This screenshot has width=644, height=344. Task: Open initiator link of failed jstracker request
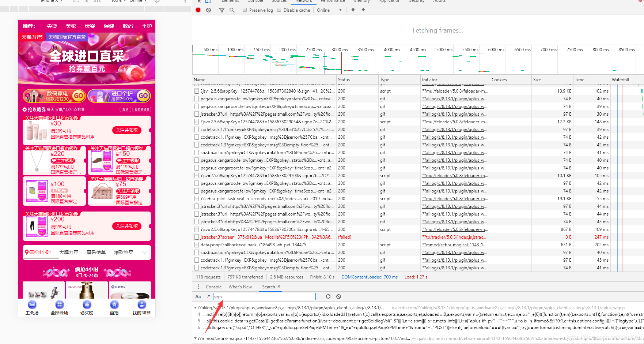[x=454, y=237]
